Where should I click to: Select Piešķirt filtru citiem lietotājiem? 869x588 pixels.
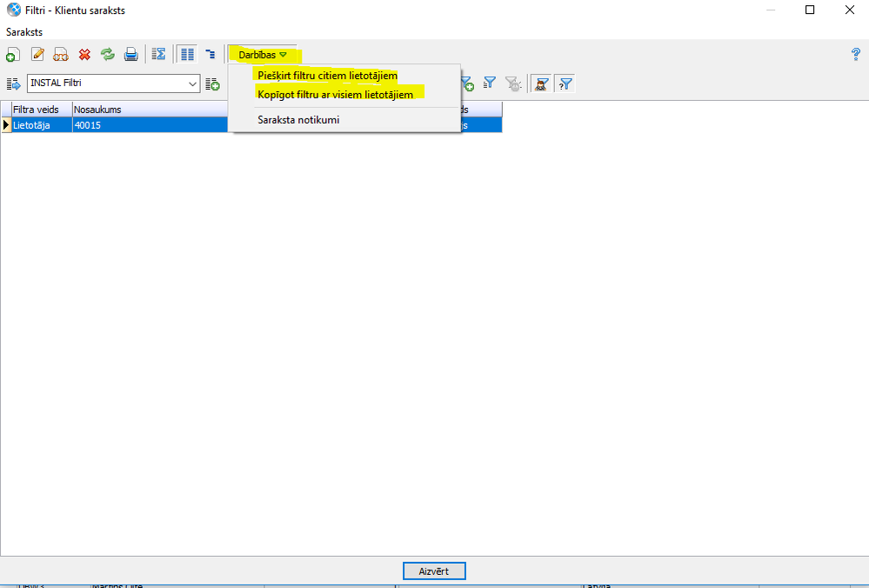click(x=328, y=76)
